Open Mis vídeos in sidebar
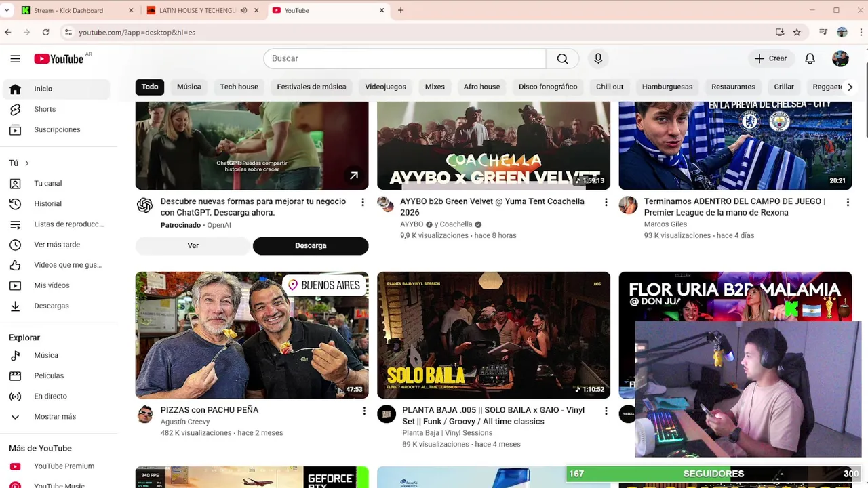The width and height of the screenshot is (868, 488). 56,285
